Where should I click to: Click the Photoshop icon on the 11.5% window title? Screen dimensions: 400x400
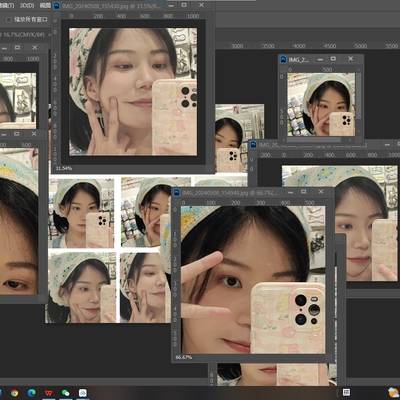[x=57, y=6]
